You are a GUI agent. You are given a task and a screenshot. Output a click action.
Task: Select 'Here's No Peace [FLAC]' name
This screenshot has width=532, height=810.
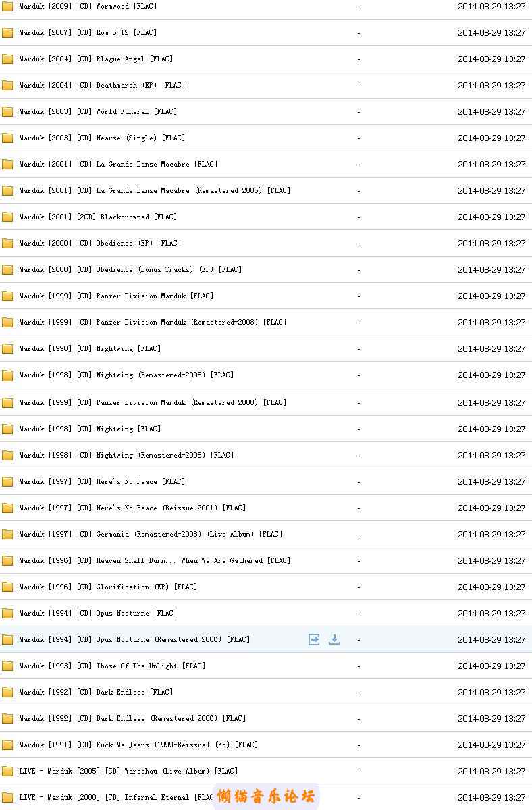pos(140,481)
